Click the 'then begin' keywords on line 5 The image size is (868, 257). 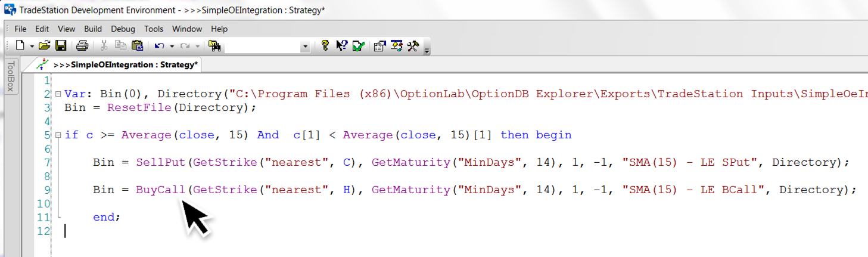click(536, 135)
